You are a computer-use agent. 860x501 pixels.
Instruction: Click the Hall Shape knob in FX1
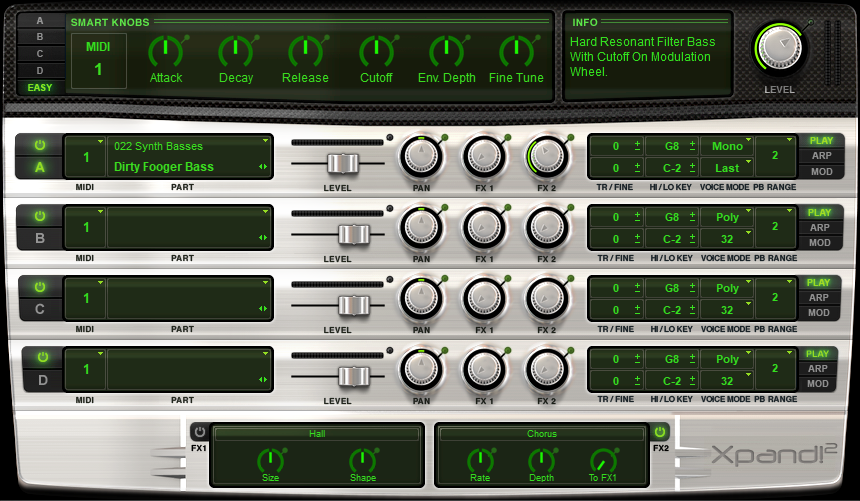(363, 461)
